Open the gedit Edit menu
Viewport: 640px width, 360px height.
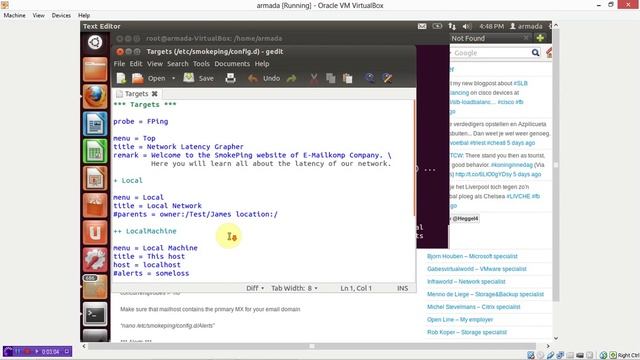pos(136,64)
